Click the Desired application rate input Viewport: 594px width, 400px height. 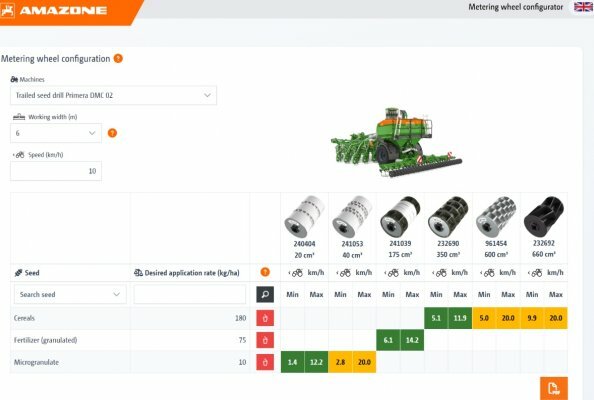(x=189, y=294)
